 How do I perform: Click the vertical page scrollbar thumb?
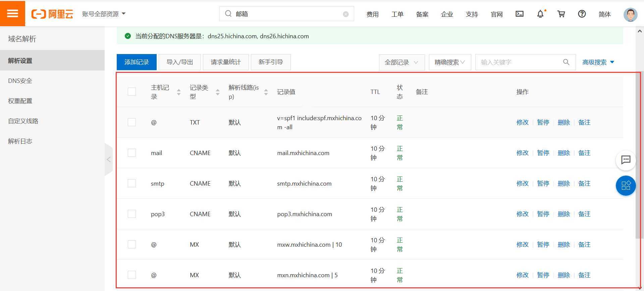coord(639,154)
